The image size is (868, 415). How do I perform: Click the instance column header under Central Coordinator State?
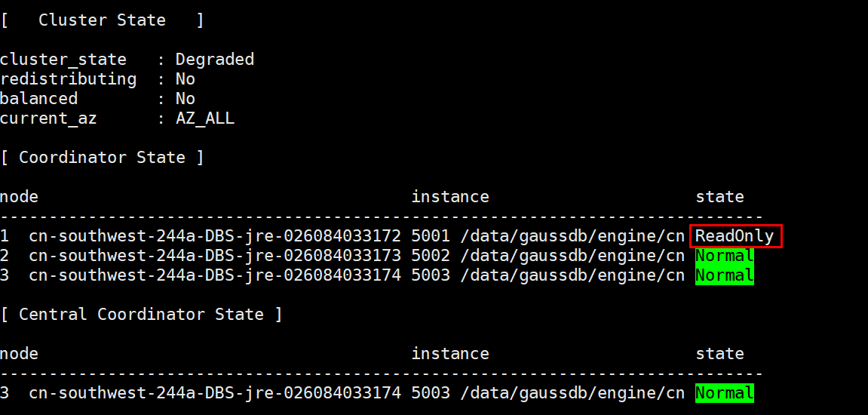pyautogui.click(x=450, y=354)
